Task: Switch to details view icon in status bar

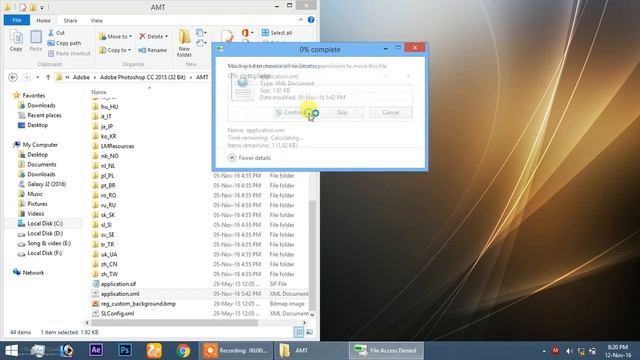Action: pos(299,332)
